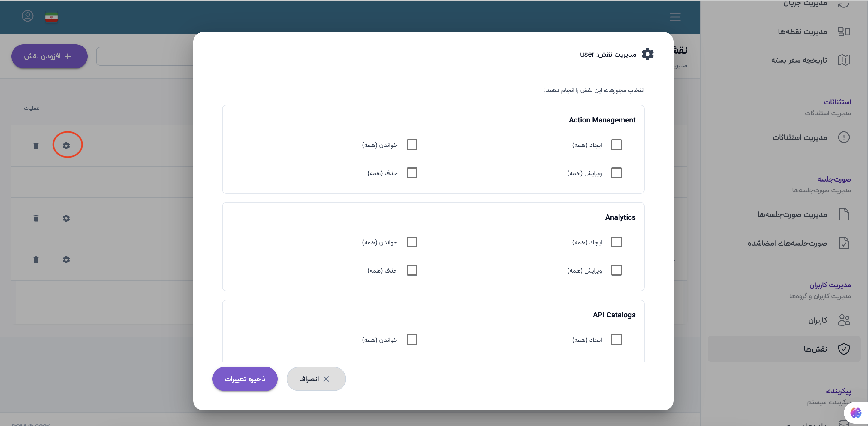Click the trash icon in the third table row
The width and height of the screenshot is (868, 426).
point(36,218)
